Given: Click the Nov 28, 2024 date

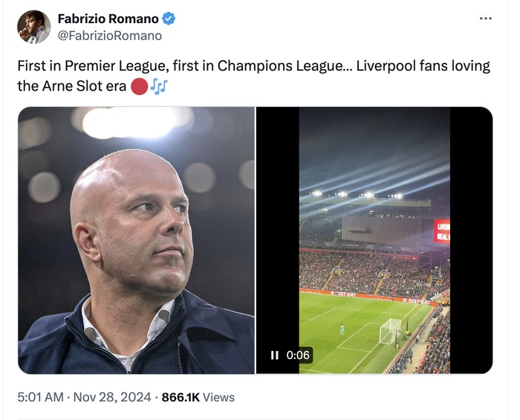Looking at the screenshot, I should coord(112,398).
